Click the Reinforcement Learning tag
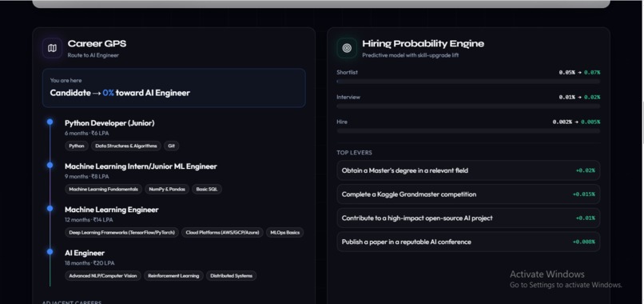The width and height of the screenshot is (644, 304). (173, 276)
